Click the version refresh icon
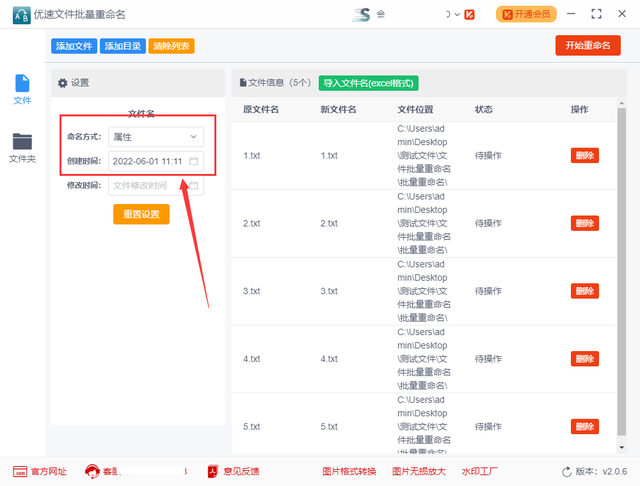The height and width of the screenshot is (486, 640). [x=567, y=472]
